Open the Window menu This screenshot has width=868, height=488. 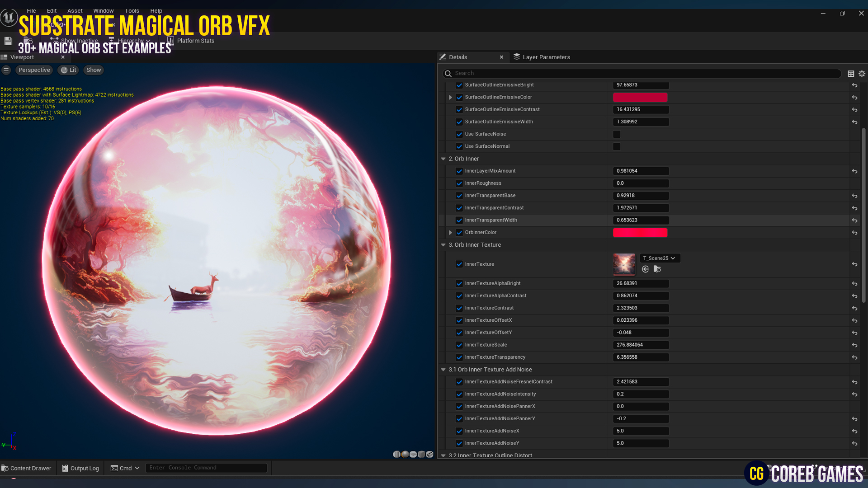pyautogui.click(x=103, y=10)
